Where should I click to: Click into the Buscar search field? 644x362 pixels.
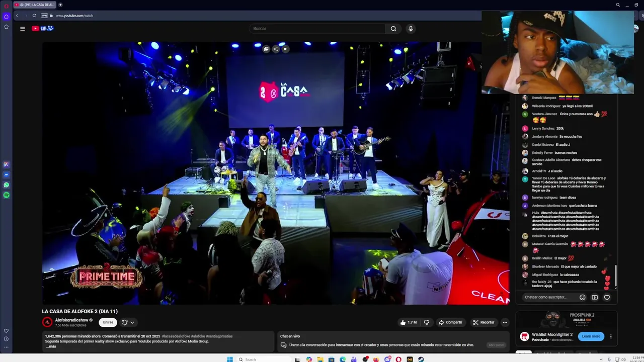point(317,29)
